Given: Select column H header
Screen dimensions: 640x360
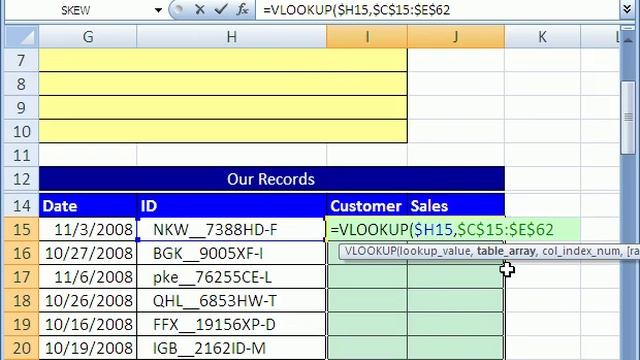Looking at the screenshot, I should pos(231,37).
